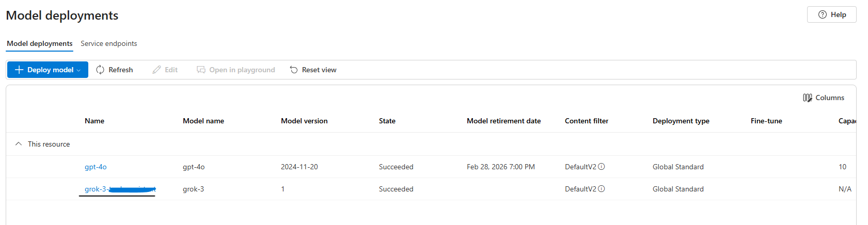868x225 pixels.
Task: Sort by the Model version column header
Action: (x=304, y=121)
